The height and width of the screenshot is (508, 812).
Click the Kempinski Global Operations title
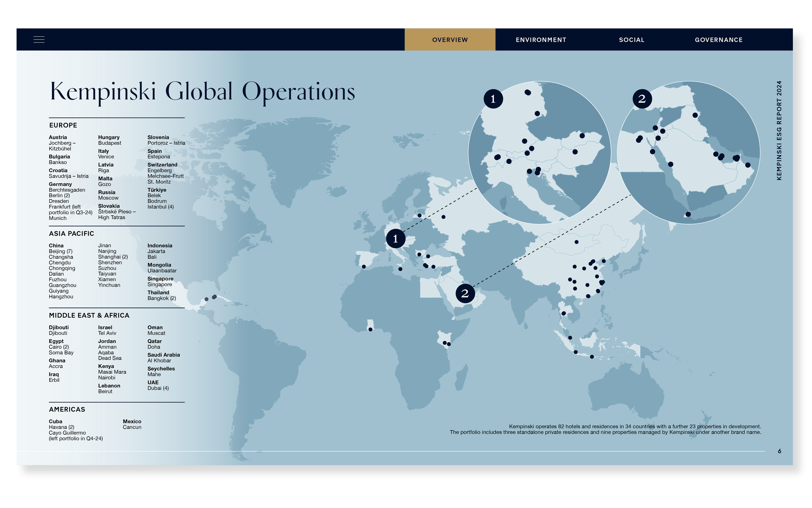[203, 91]
